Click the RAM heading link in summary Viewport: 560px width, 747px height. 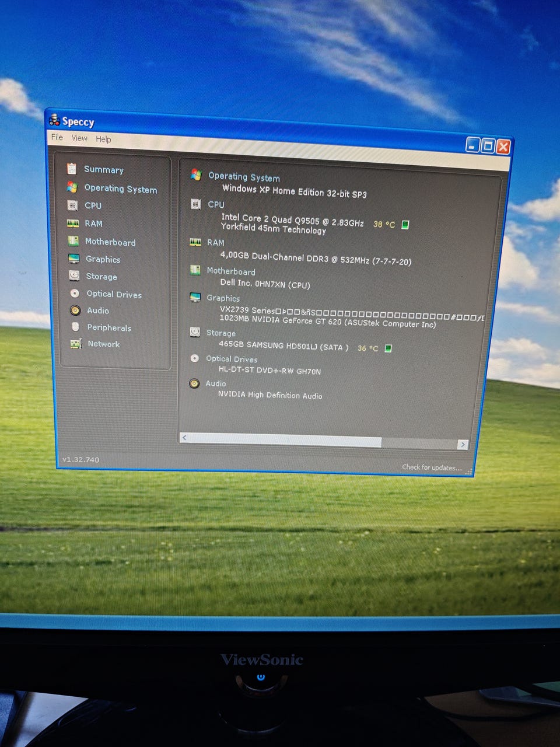(215, 242)
